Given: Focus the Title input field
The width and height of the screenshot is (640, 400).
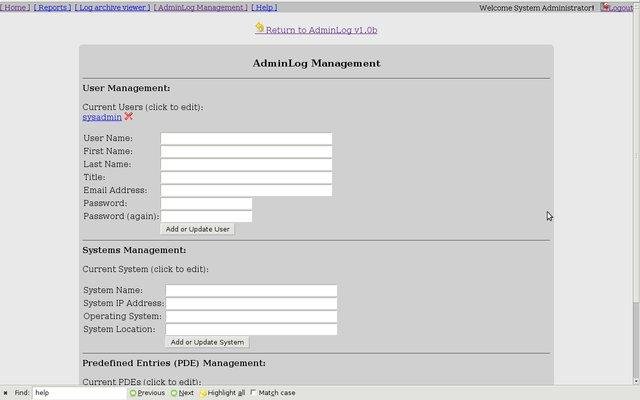Looking at the screenshot, I should [x=246, y=178].
